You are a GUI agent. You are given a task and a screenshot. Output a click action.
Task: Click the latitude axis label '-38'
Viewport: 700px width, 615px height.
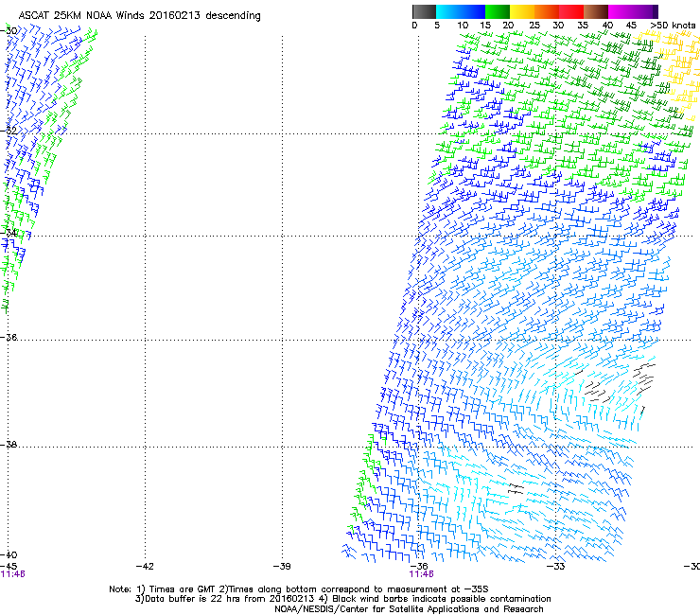(x=9, y=445)
